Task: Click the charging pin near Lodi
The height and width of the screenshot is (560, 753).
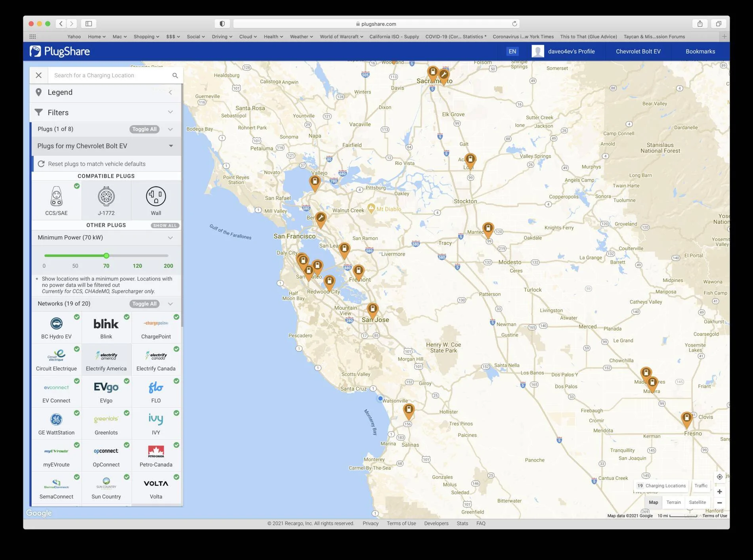Action: coord(470,161)
